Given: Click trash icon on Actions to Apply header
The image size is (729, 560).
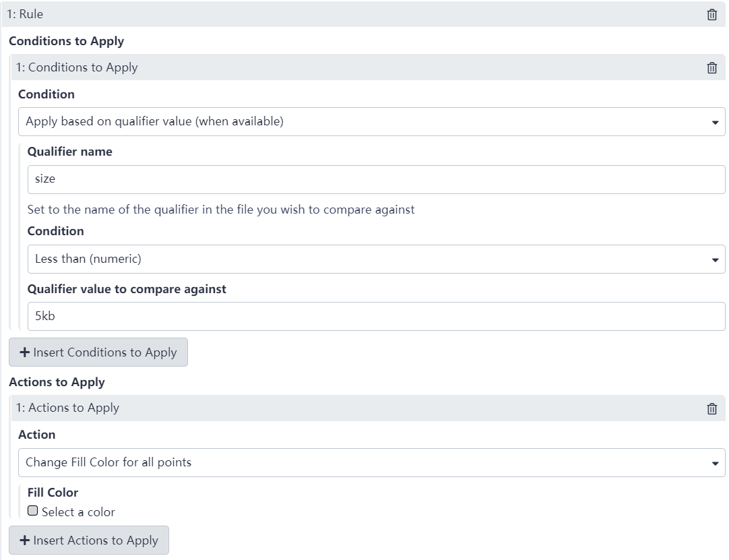Looking at the screenshot, I should pyautogui.click(x=711, y=408).
